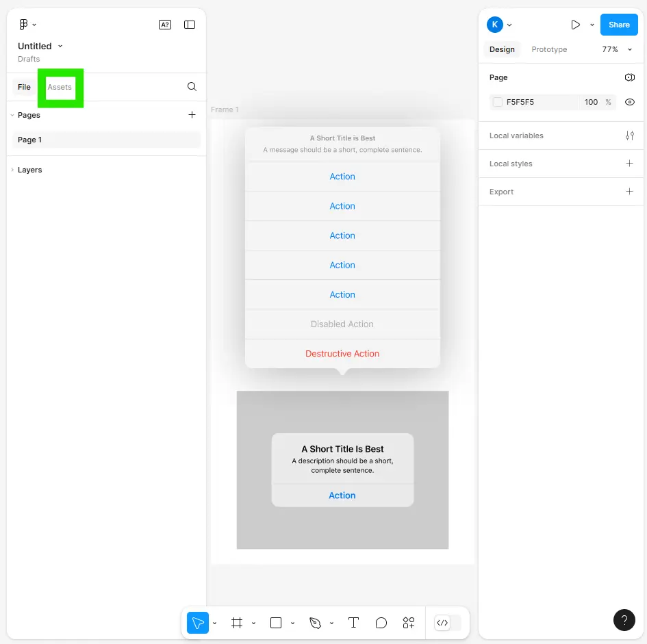Toggle Dev Mode switch in toolbar
Screen dimensions: 647x644
(x=448, y=623)
